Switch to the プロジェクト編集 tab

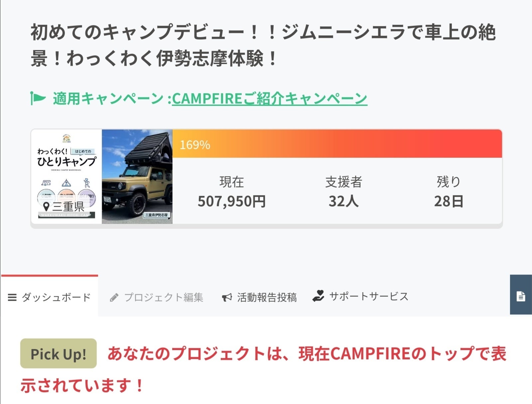click(x=163, y=297)
